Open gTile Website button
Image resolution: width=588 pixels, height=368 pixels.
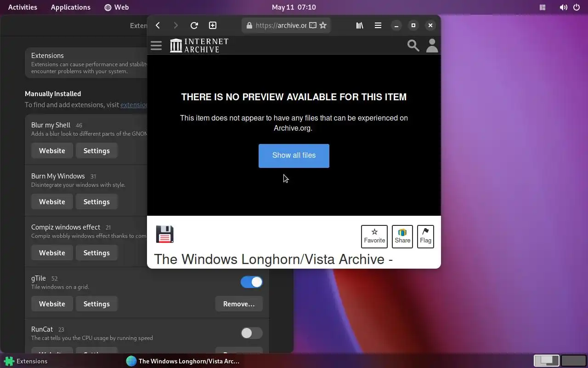[x=52, y=304]
